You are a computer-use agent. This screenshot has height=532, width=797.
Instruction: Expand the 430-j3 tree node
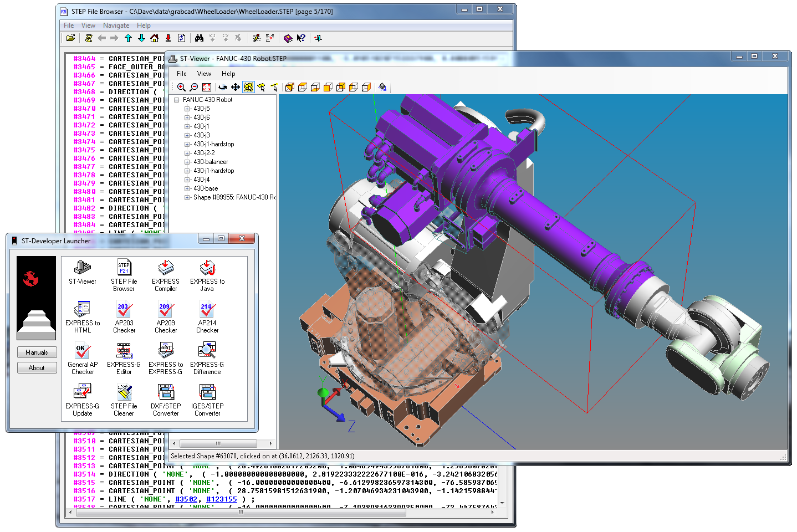(187, 135)
